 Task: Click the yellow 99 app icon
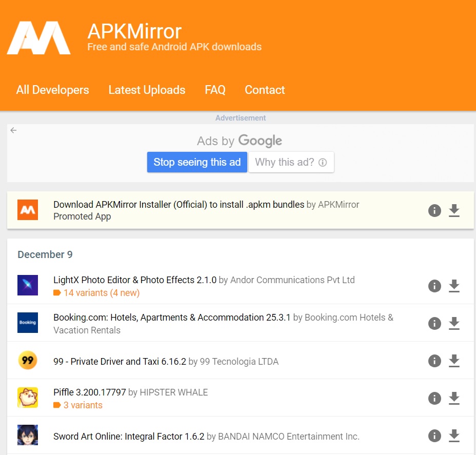point(28,360)
